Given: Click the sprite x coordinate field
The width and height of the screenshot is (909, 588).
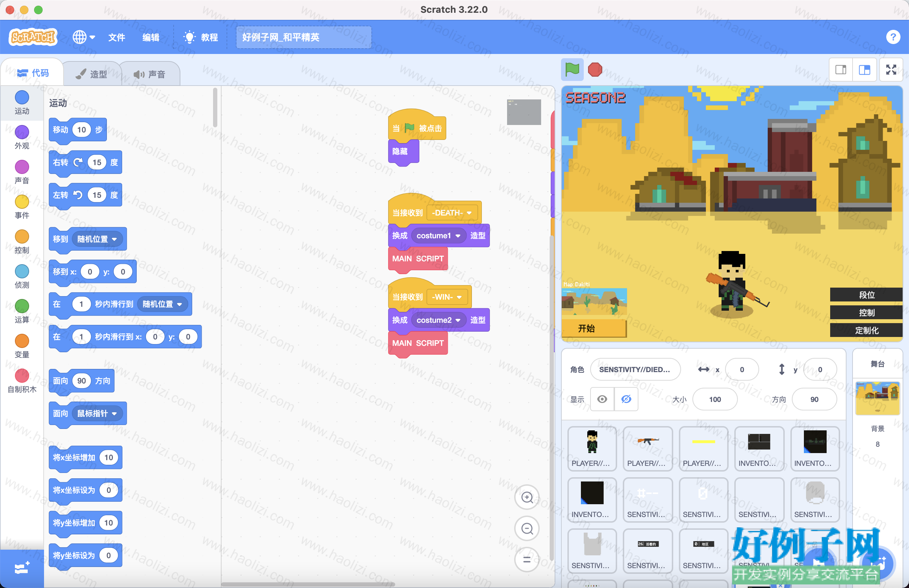Looking at the screenshot, I should tap(742, 369).
